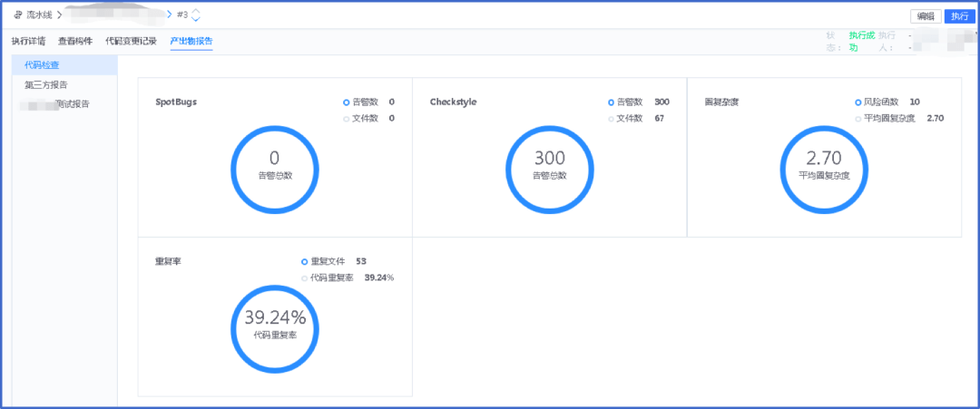This screenshot has width=980, height=409.
Task: Click the Checkstyle 文件数 value 67
Action: point(659,119)
